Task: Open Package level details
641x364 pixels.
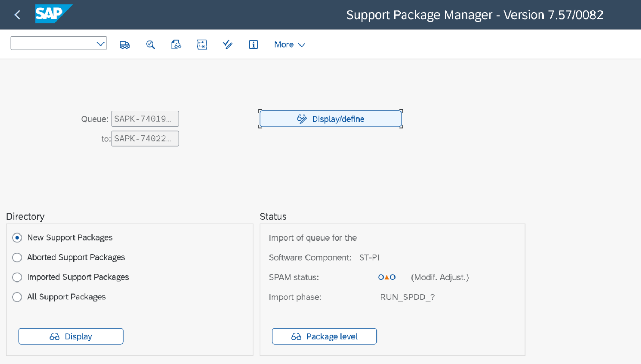Action: click(324, 336)
